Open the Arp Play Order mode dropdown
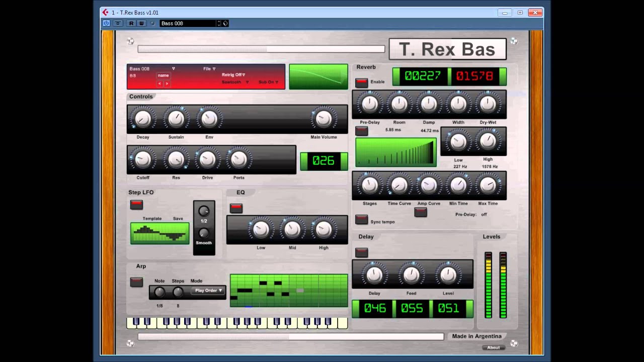The image size is (644, 362). pyautogui.click(x=208, y=291)
